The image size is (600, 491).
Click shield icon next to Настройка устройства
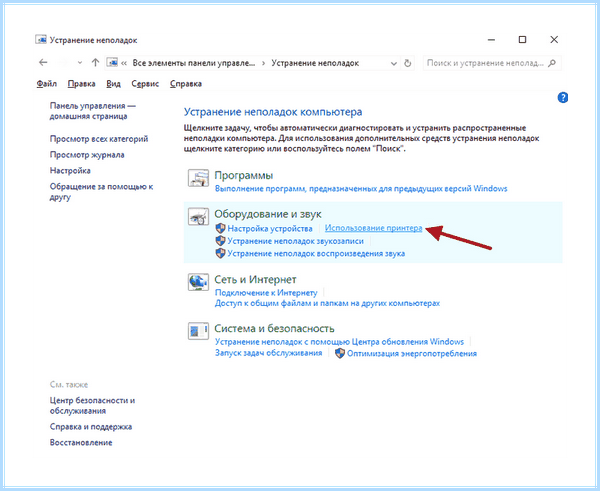click(220, 228)
